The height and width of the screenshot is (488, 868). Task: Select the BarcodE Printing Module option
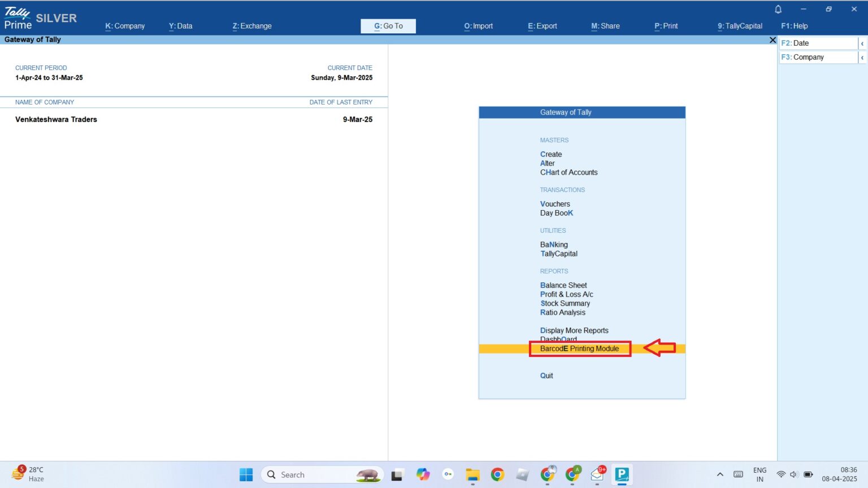tap(579, 348)
